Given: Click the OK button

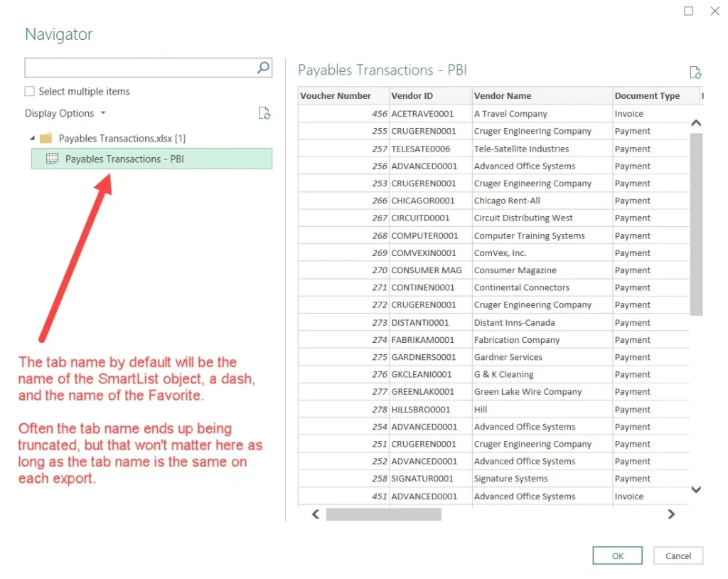Looking at the screenshot, I should [616, 556].
